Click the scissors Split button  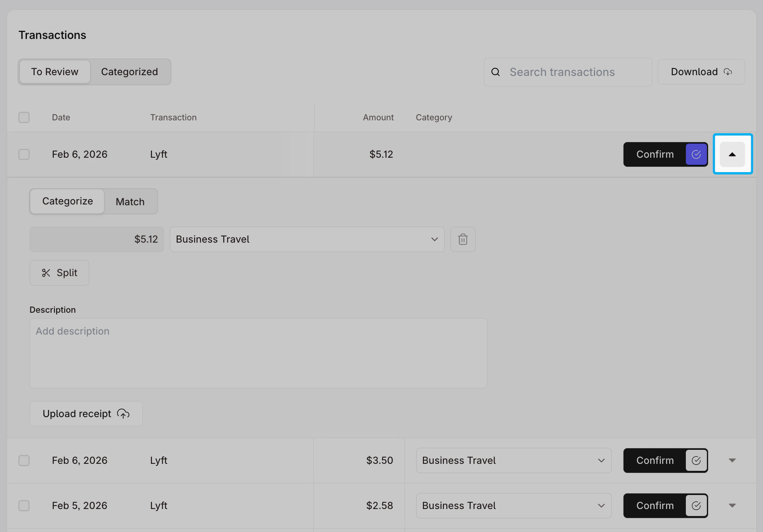[59, 273]
